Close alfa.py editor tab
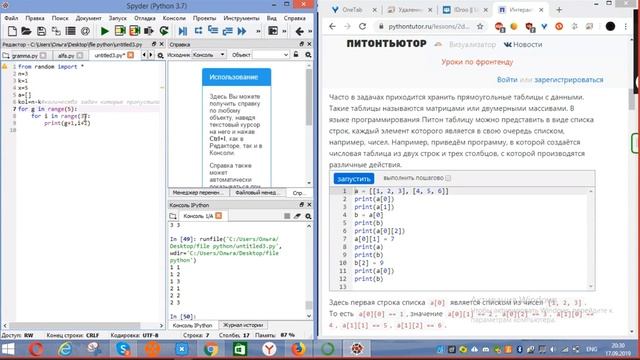 (x=80, y=55)
